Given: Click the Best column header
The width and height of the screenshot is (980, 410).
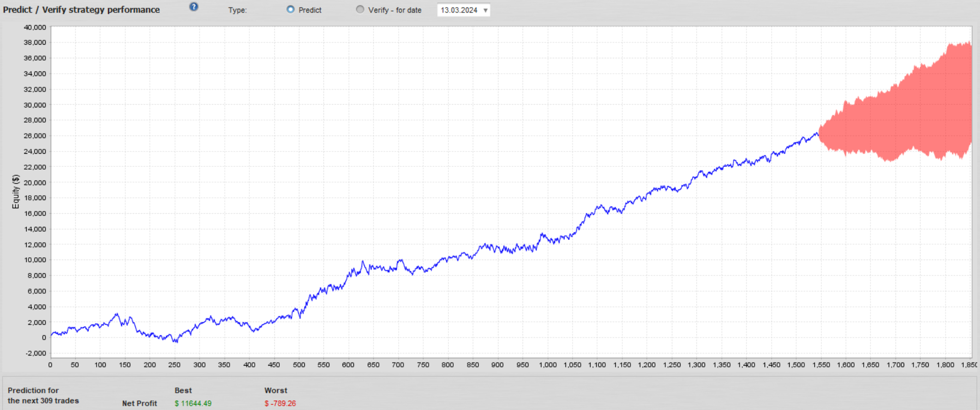Looking at the screenshot, I should (183, 390).
